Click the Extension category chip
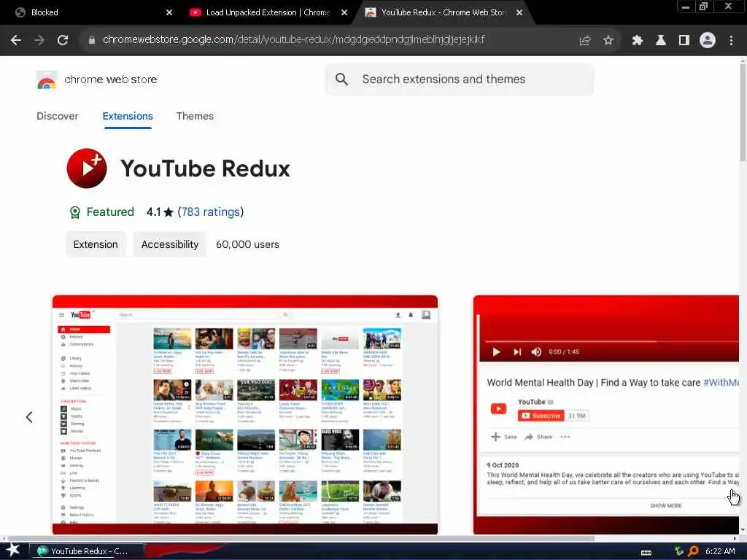Screen dimensions: 747x560 coord(96,244)
